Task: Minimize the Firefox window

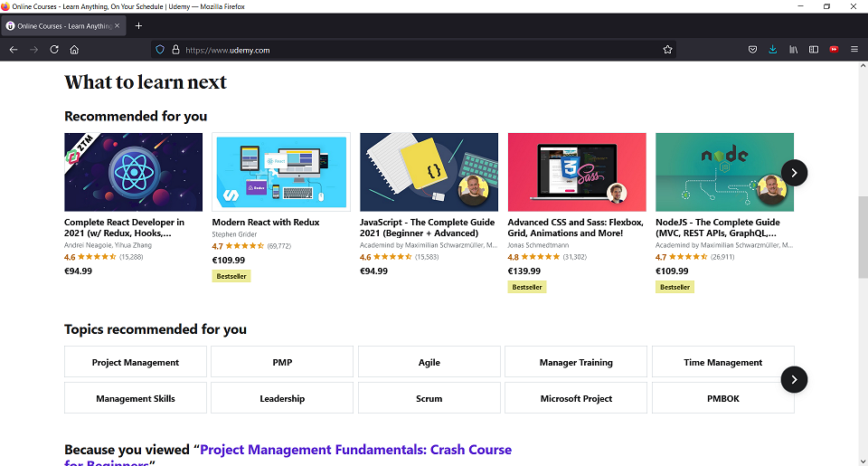Action: (800, 6)
